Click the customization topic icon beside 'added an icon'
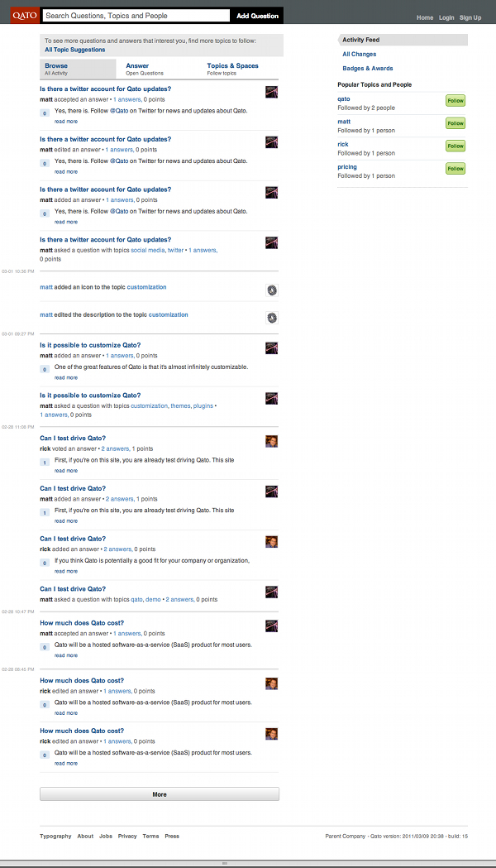This screenshot has width=496, height=868. tap(271, 290)
